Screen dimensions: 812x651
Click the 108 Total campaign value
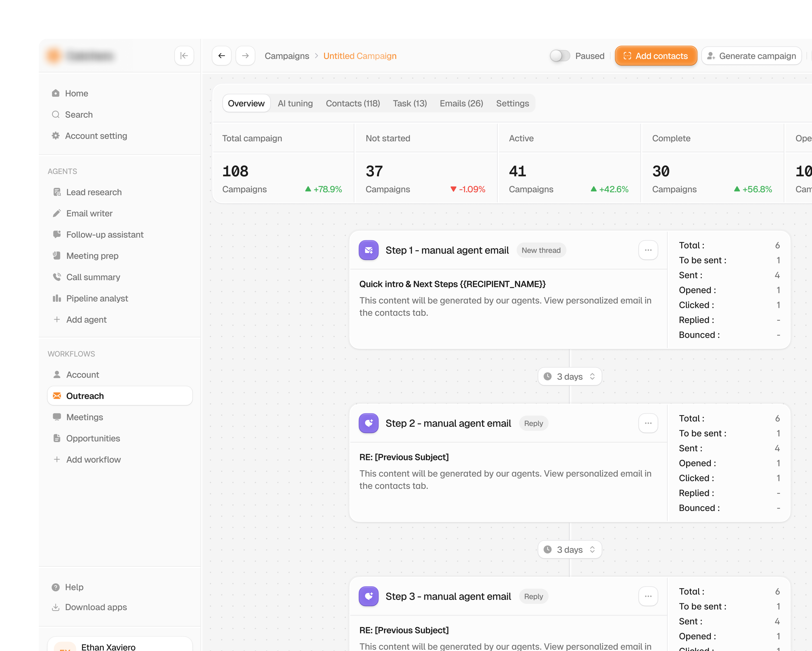[x=235, y=171]
